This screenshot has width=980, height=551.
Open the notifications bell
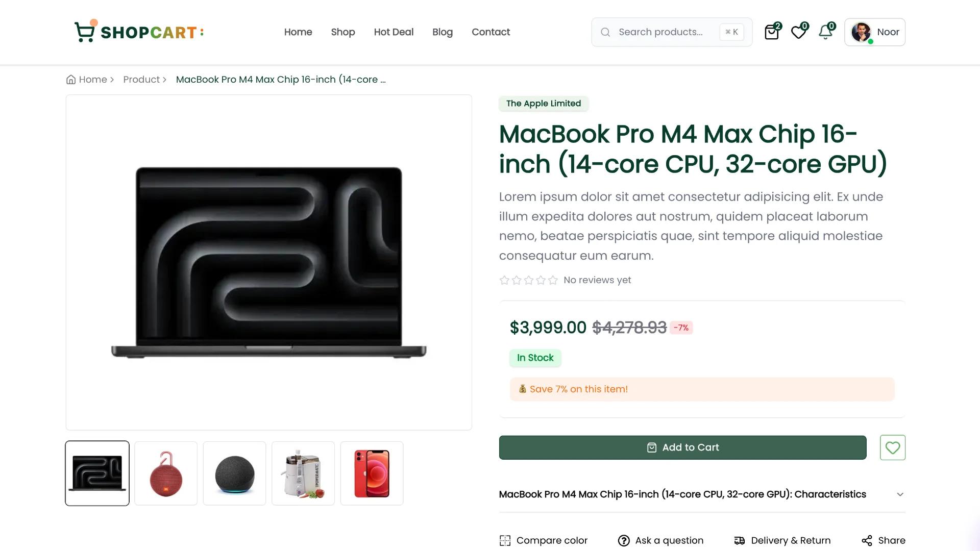coord(825,32)
